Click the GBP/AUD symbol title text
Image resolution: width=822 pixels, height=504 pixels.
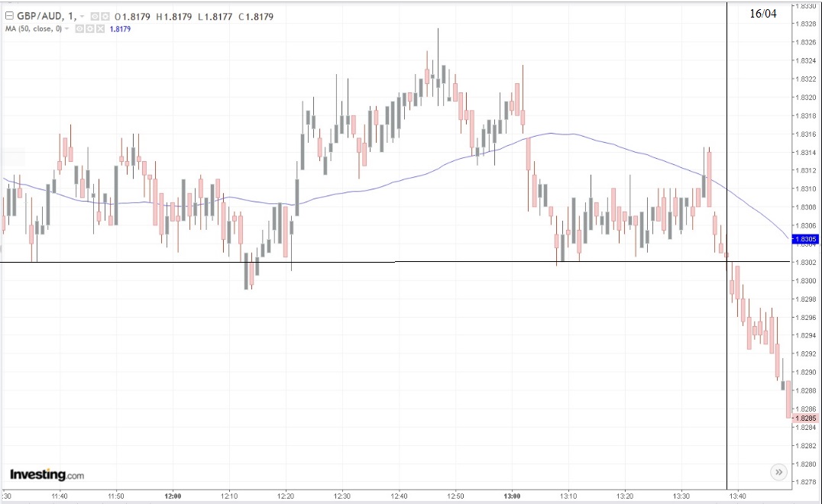[x=39, y=16]
